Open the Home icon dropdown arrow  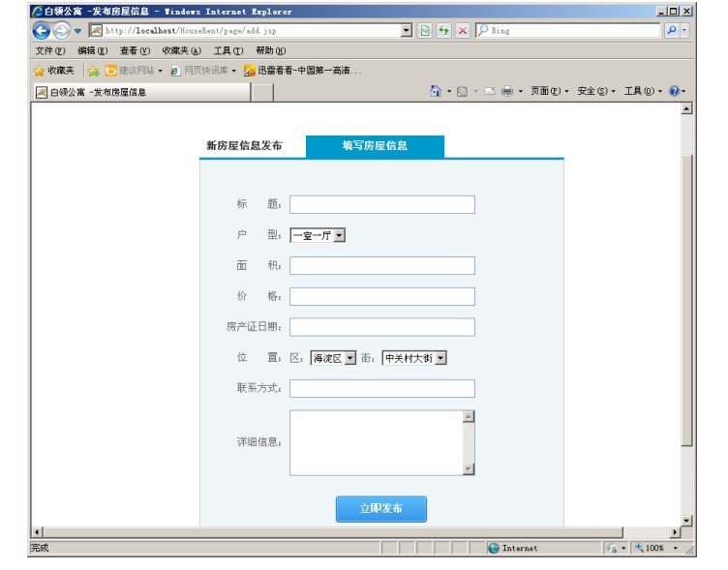coord(449,91)
